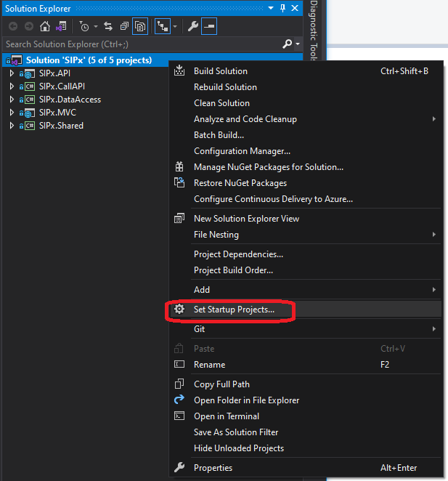Click the wrench Properties icon in toolbar
Screen dimensions: 448x481
pyautogui.click(x=193, y=26)
